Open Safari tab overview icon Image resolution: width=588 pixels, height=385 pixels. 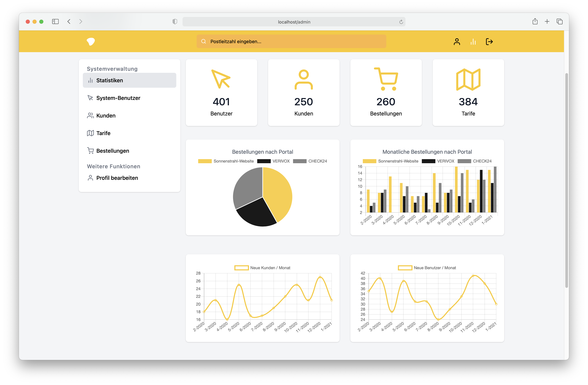559,22
